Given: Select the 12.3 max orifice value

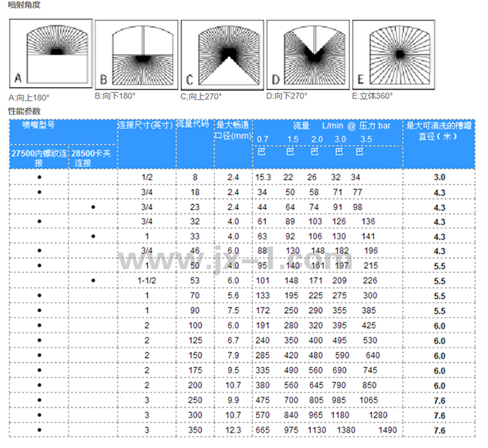Looking at the screenshot, I should click(233, 430).
